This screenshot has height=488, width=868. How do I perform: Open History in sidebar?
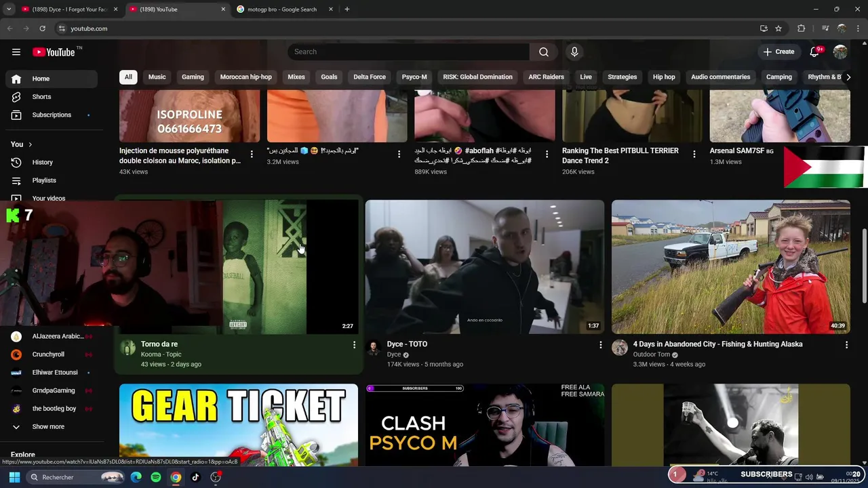pyautogui.click(x=52, y=163)
